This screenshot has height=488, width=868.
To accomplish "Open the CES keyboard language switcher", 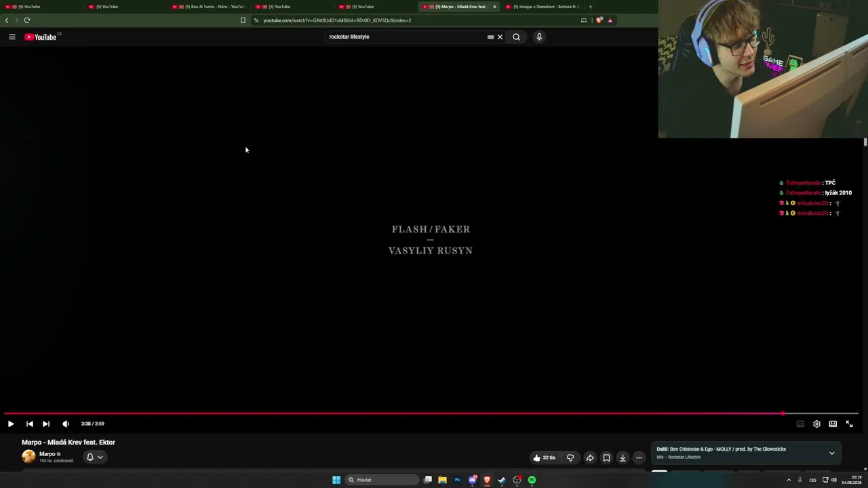I will (812, 480).
